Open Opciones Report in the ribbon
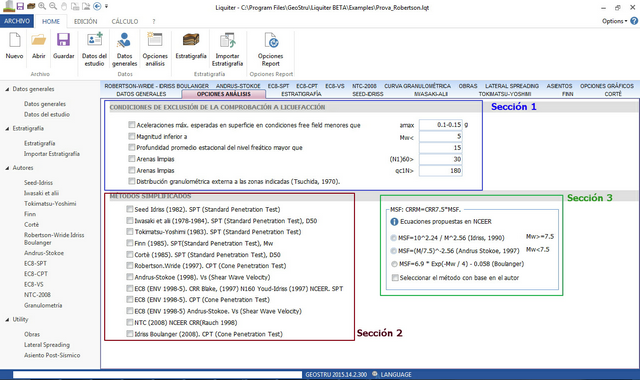The height and width of the screenshot is (380, 640). (271, 49)
